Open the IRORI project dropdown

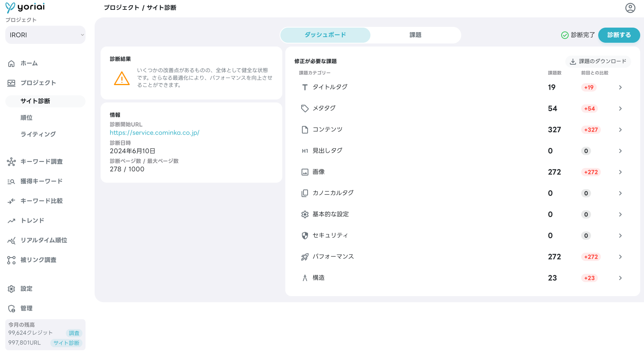(x=45, y=35)
